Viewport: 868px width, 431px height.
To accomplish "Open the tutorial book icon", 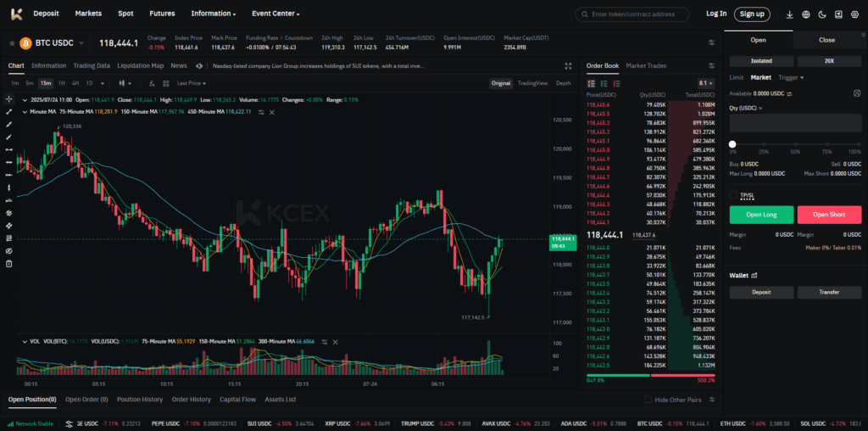I will click(x=838, y=14).
